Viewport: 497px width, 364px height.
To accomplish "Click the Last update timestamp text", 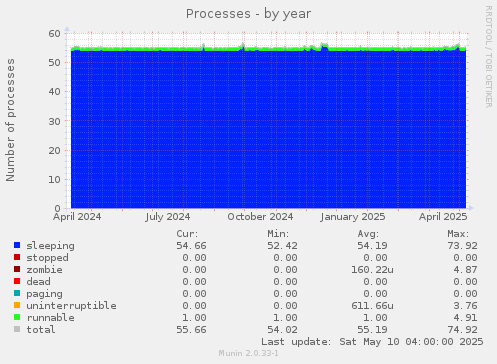I will point(372,342).
